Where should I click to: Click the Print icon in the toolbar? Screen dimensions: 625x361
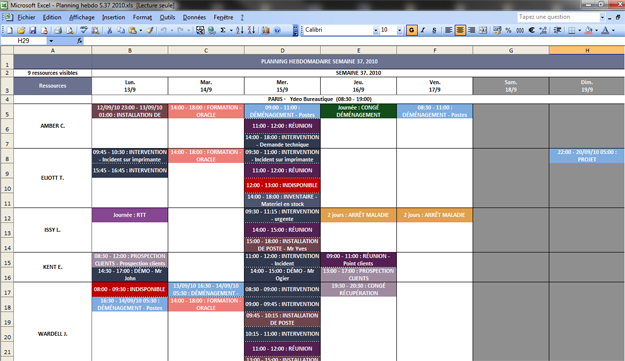click(58, 30)
